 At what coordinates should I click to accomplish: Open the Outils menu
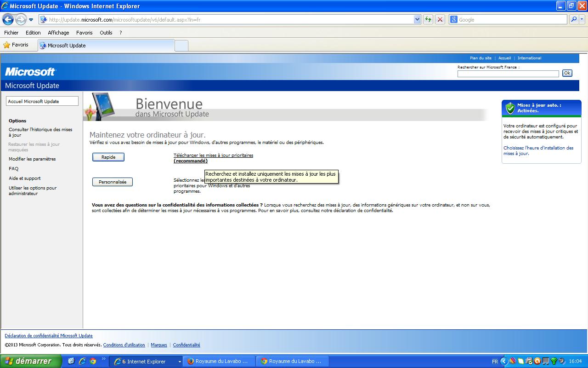(106, 33)
